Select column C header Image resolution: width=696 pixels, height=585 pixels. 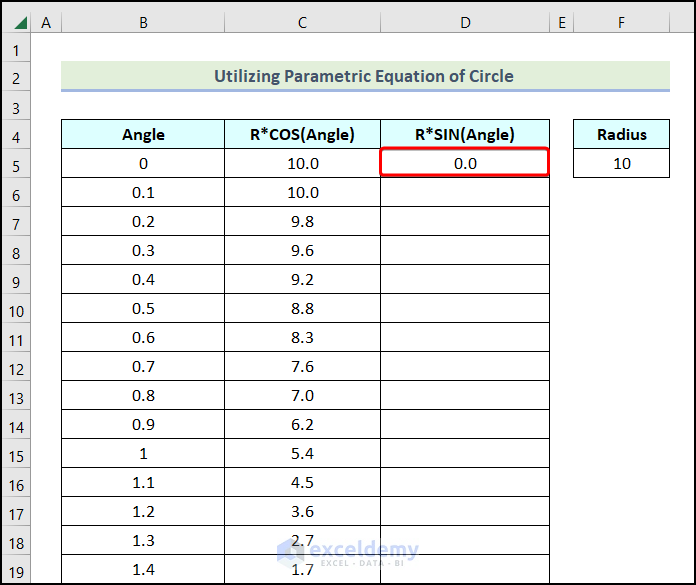302,22
